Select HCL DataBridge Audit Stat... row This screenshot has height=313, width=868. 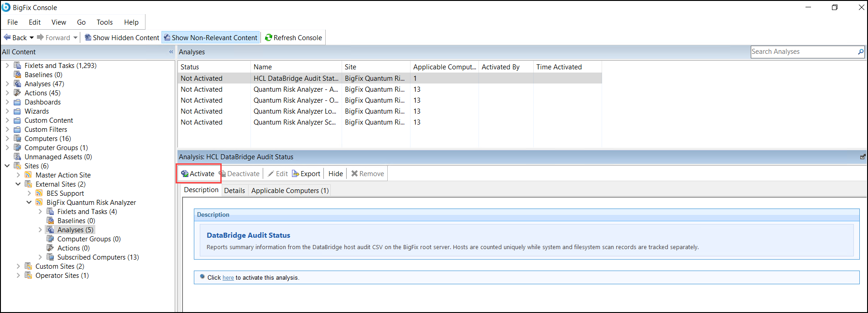(390, 78)
